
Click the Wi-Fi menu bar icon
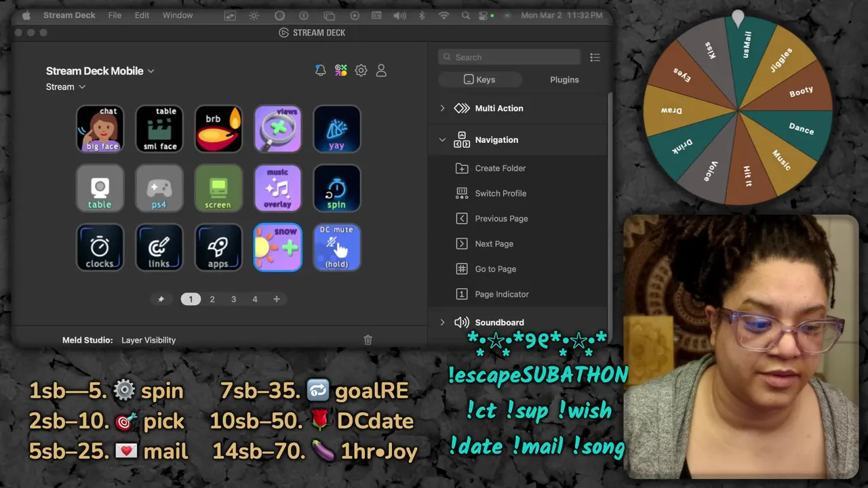tap(443, 15)
